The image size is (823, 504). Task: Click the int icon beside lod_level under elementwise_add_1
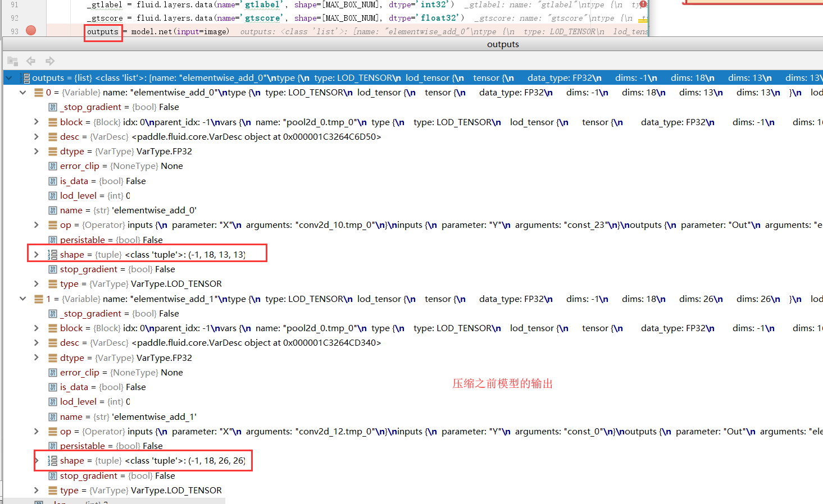(x=52, y=401)
